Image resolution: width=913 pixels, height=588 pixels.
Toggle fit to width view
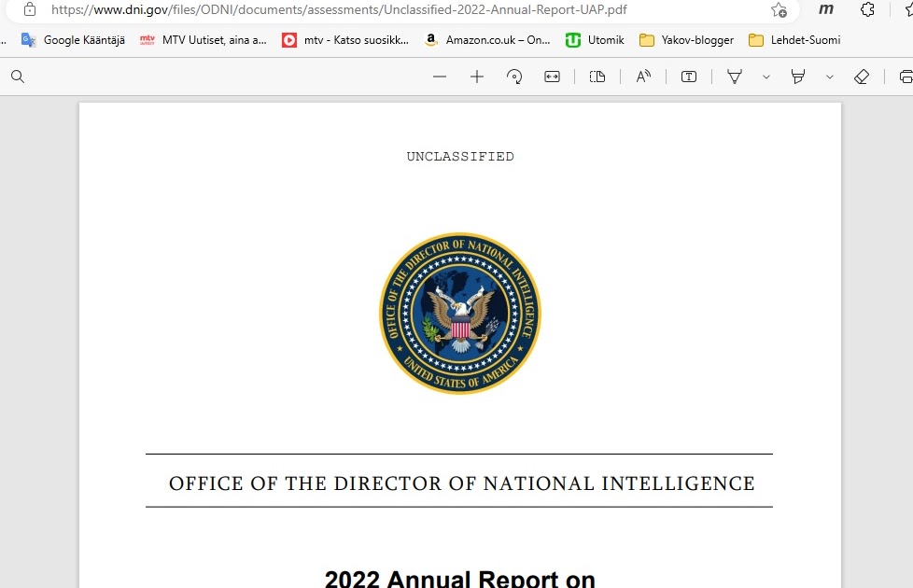552,77
